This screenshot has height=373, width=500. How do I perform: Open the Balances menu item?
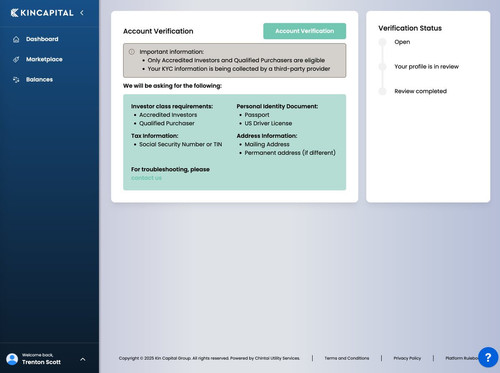(39, 80)
